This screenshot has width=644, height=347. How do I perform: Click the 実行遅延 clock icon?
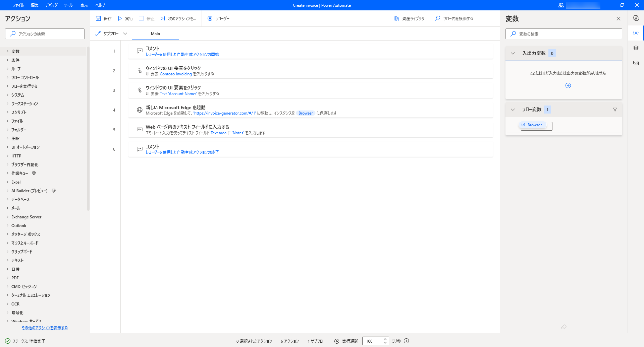[x=337, y=341]
